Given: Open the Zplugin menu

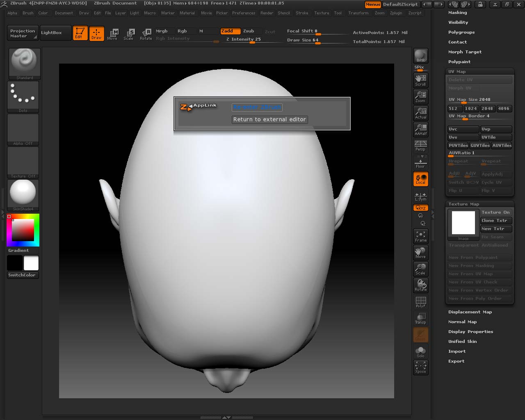Looking at the screenshot, I should coord(396,13).
